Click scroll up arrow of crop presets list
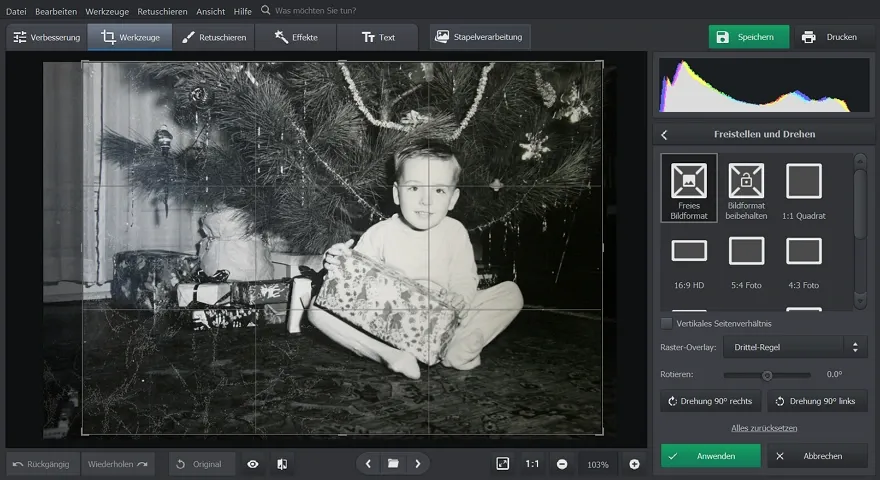The width and height of the screenshot is (880, 480). point(860,162)
